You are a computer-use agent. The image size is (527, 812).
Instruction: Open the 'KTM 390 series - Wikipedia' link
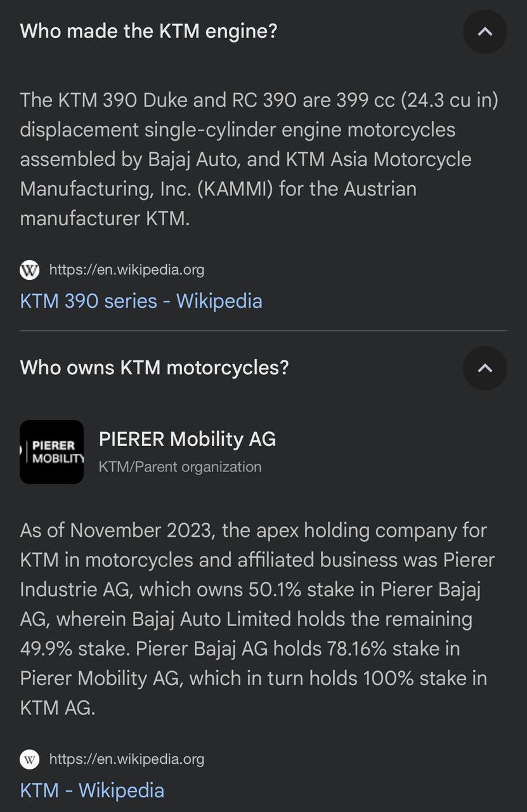pos(141,301)
